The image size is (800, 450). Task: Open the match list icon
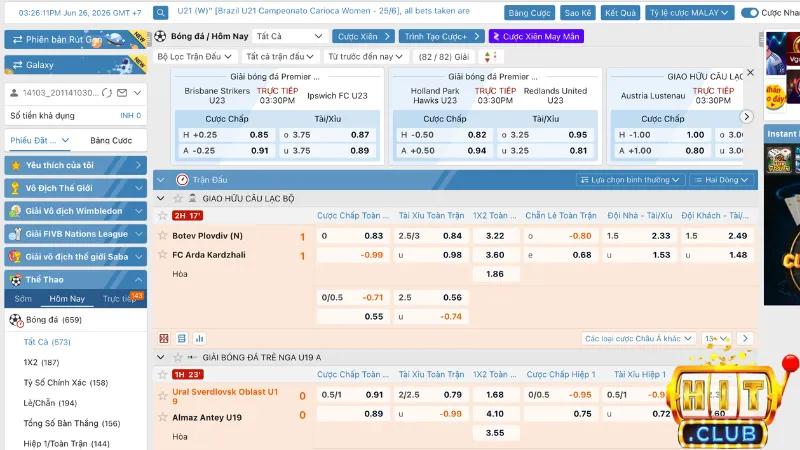[182, 338]
